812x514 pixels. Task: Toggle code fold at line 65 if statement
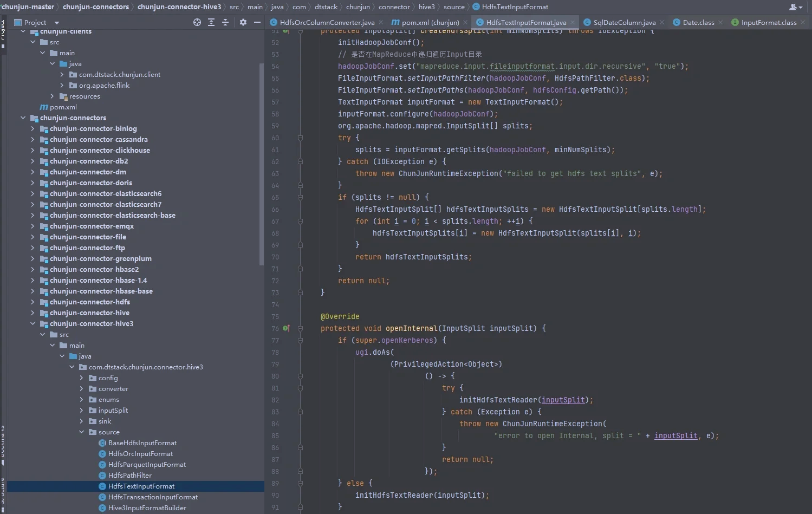tap(300, 198)
